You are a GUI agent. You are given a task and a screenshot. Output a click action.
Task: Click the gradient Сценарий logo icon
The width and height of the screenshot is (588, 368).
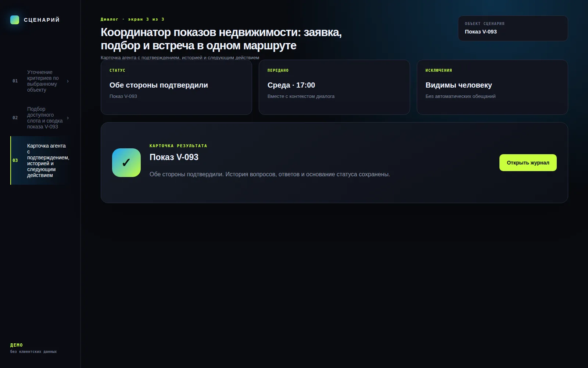pyautogui.click(x=15, y=20)
